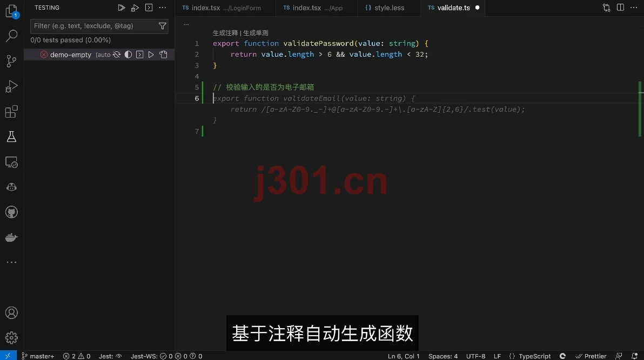This screenshot has width=644, height=360.
Task: Open the Testing flask view
Action: coord(11,137)
